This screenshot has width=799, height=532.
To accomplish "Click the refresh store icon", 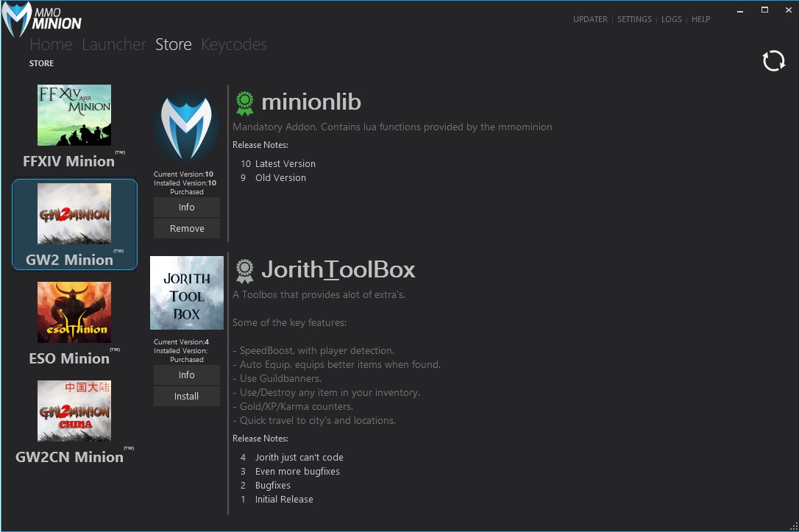I will click(x=773, y=61).
